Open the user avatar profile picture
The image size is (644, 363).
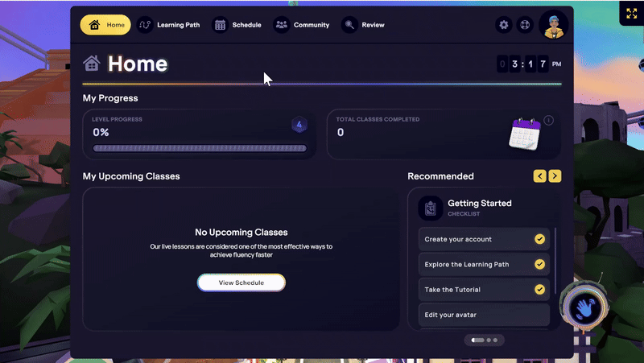click(x=554, y=25)
